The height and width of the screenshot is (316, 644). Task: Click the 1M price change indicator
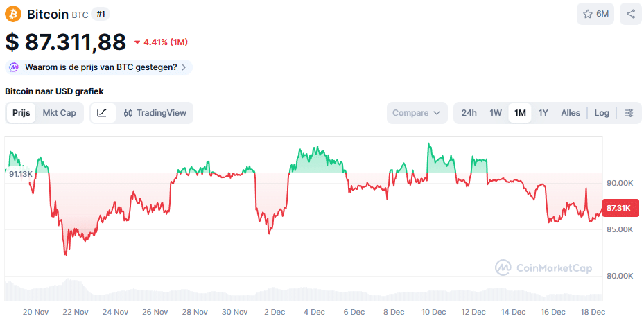161,42
